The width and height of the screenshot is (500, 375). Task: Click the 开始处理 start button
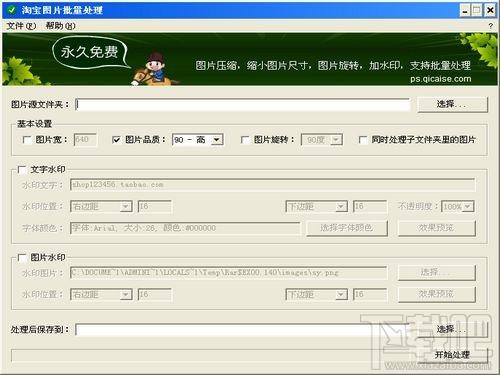pyautogui.click(x=452, y=355)
